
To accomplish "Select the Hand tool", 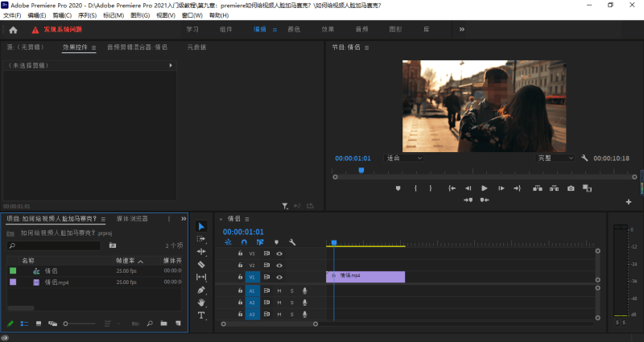I will click(x=201, y=303).
